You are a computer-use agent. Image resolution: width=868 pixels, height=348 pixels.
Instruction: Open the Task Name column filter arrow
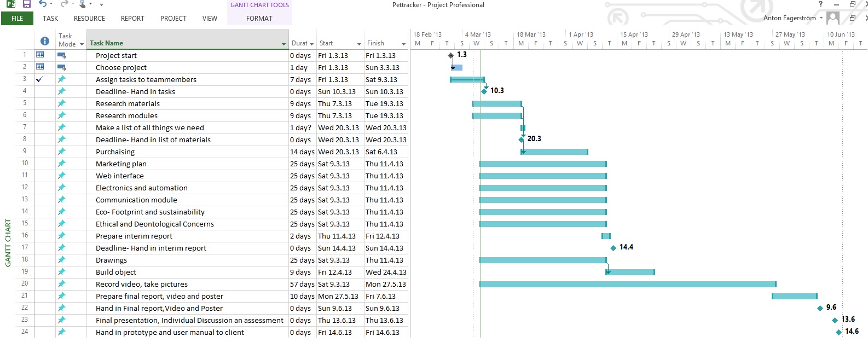283,44
